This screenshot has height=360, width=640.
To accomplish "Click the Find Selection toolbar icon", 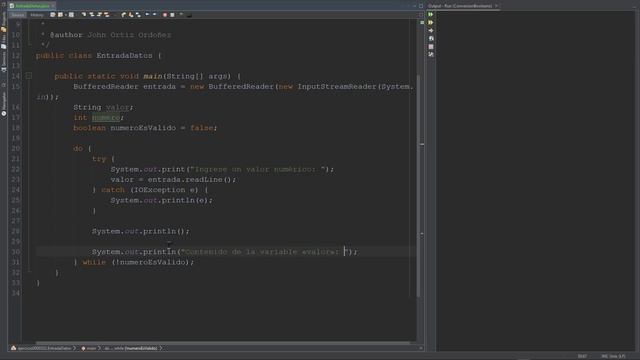I will click(84, 15).
